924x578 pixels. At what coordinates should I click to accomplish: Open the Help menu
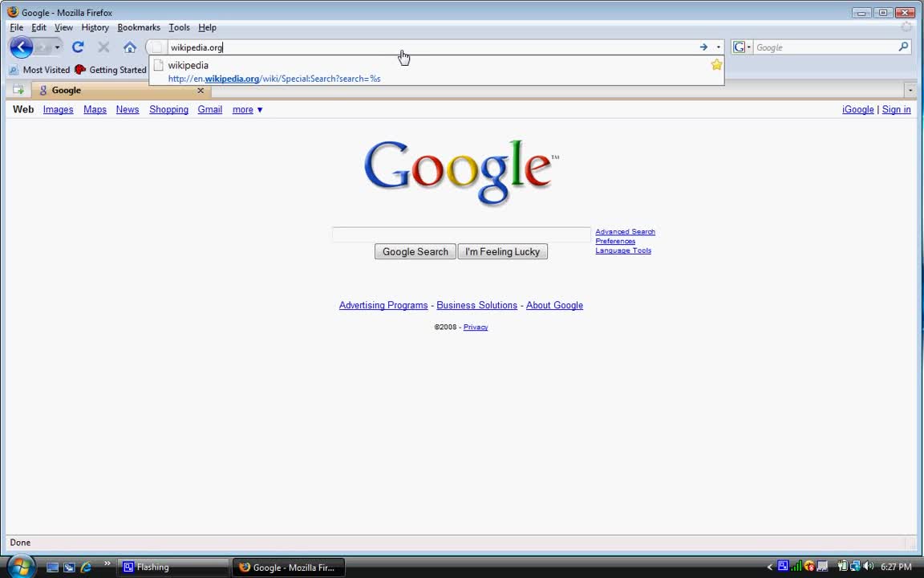[208, 27]
